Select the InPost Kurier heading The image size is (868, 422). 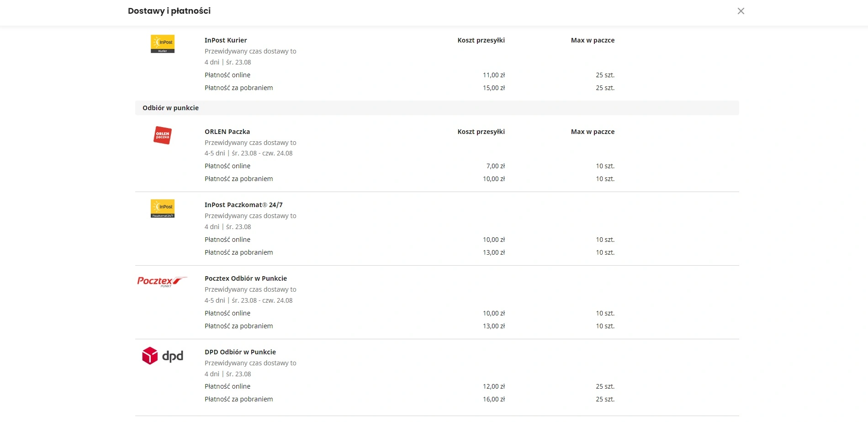point(226,40)
